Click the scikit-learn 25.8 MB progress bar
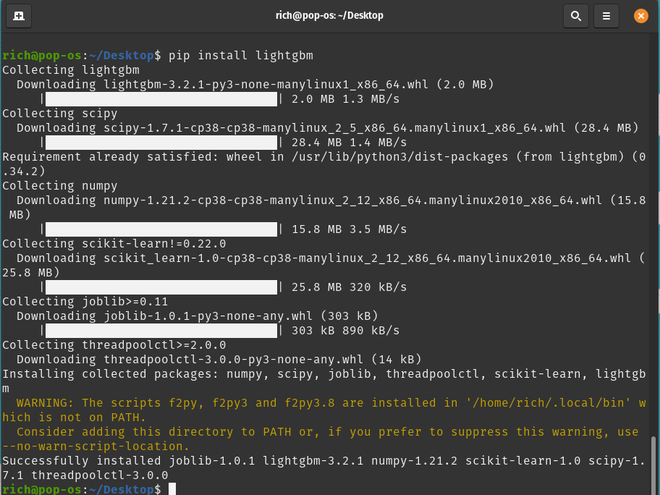The image size is (660, 495). (x=161, y=287)
